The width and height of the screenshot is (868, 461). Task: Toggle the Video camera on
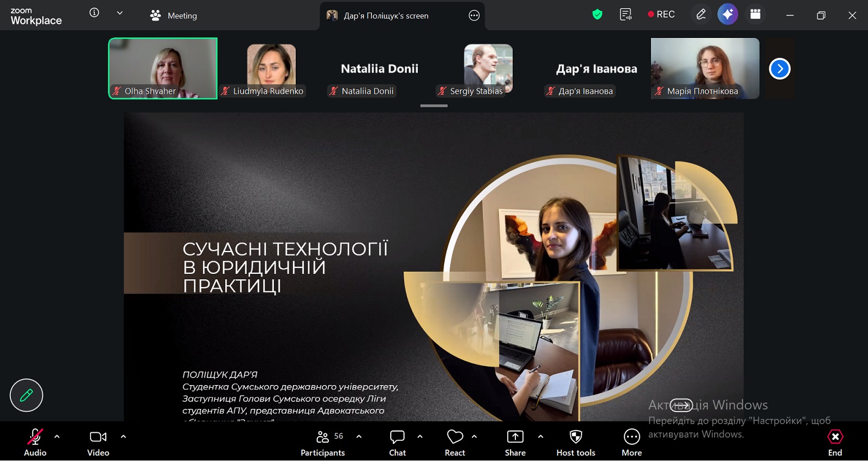pos(98,442)
